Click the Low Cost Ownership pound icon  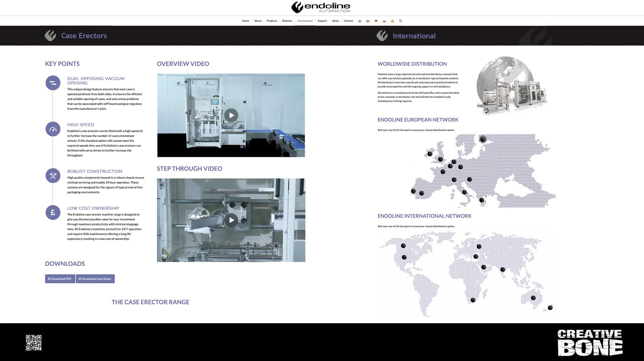[x=53, y=212]
